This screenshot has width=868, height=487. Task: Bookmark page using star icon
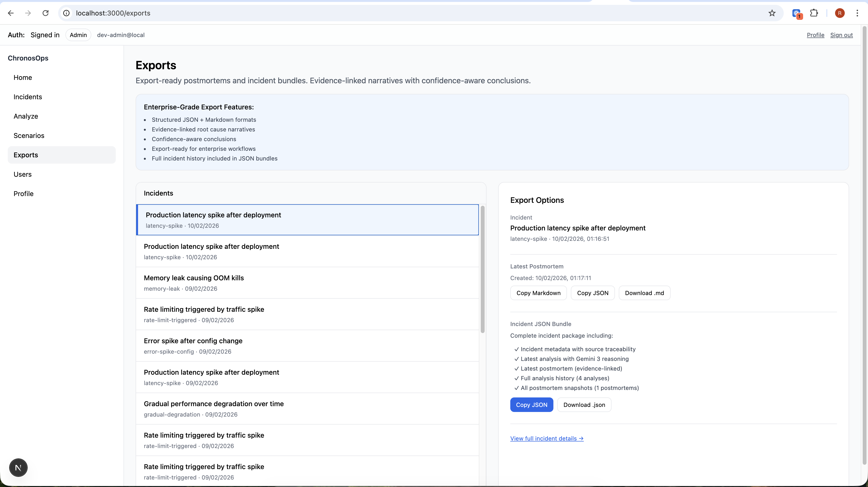coord(772,13)
